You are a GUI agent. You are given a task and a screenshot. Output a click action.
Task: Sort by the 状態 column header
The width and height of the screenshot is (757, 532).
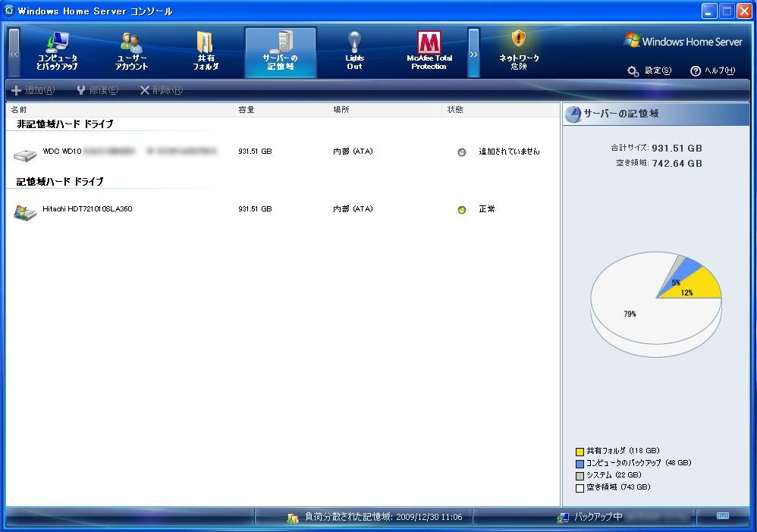[x=500, y=110]
